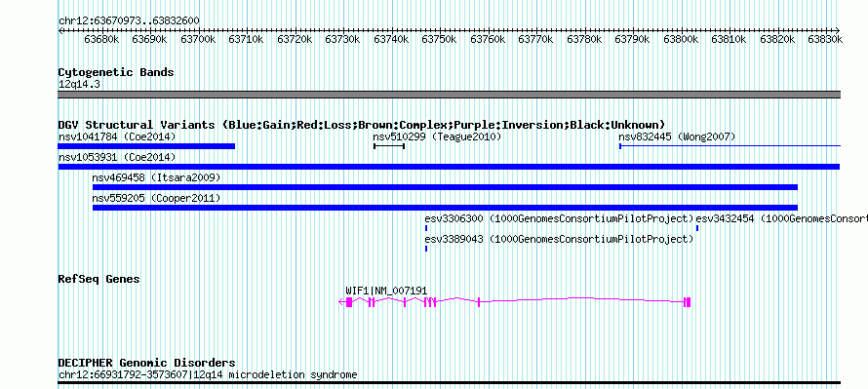The image size is (868, 389).
Task: Click the WIF1|NM_007191 gene label
Action: 386,291
